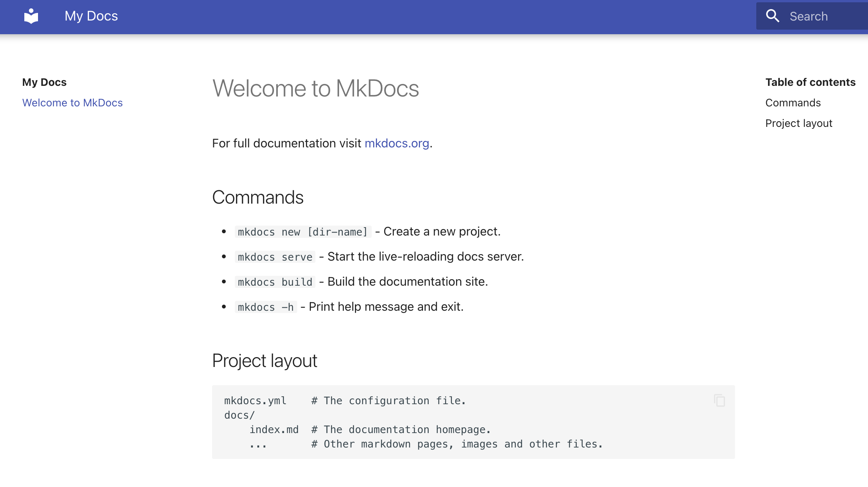Click the mkdocs -h code snippet
868x487 pixels.
(266, 307)
